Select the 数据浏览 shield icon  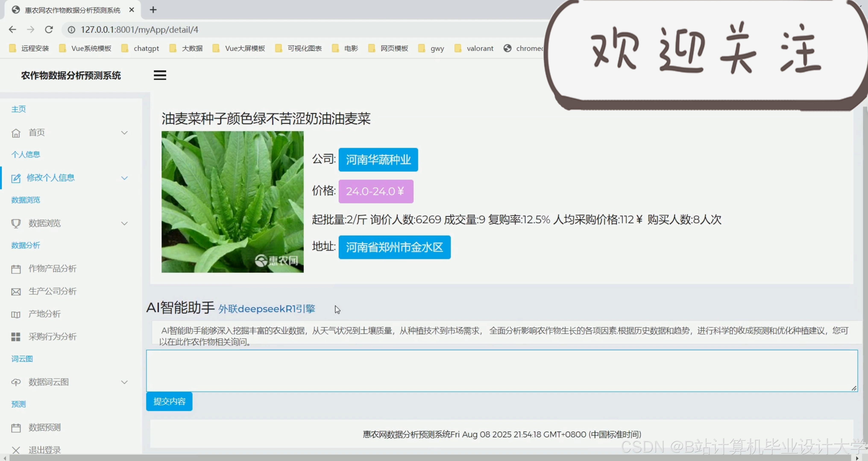[x=16, y=223]
